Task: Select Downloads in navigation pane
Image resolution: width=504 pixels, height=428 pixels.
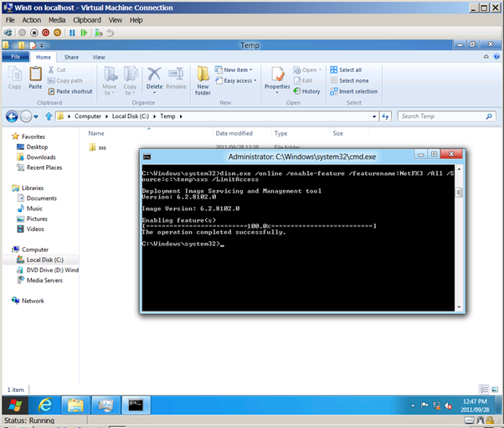Action: click(x=36, y=157)
